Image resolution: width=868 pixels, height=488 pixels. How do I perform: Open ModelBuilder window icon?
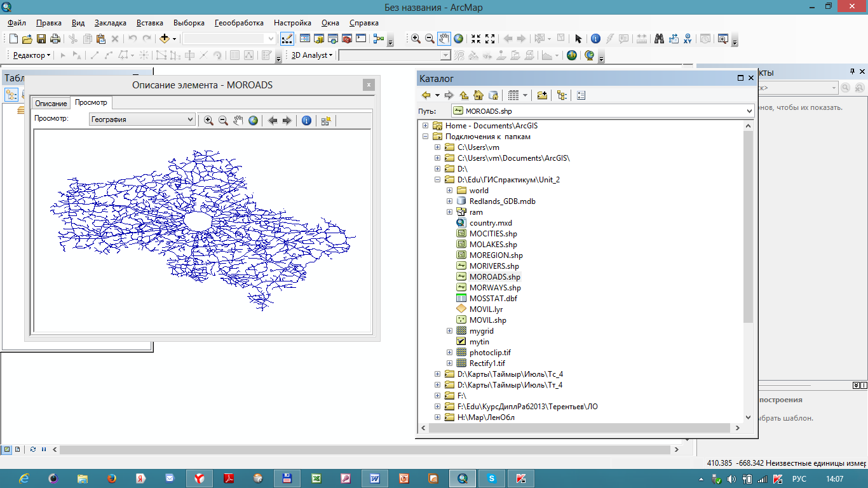click(x=379, y=39)
